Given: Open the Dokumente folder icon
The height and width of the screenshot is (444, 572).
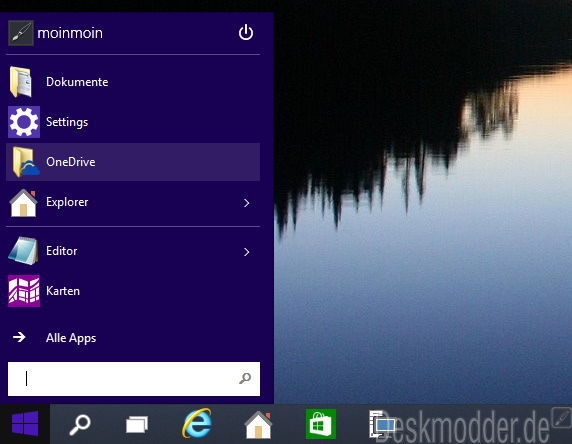Looking at the screenshot, I should (21, 82).
